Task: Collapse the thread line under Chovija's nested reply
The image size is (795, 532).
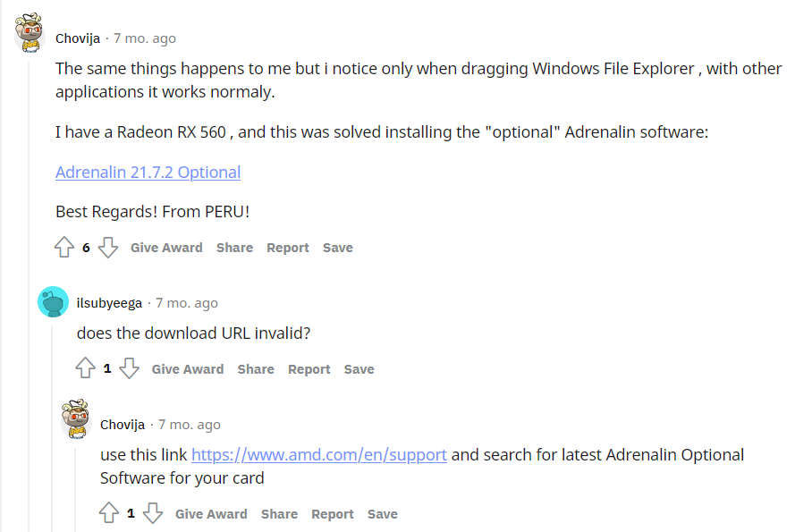Action: pyautogui.click(x=76, y=490)
